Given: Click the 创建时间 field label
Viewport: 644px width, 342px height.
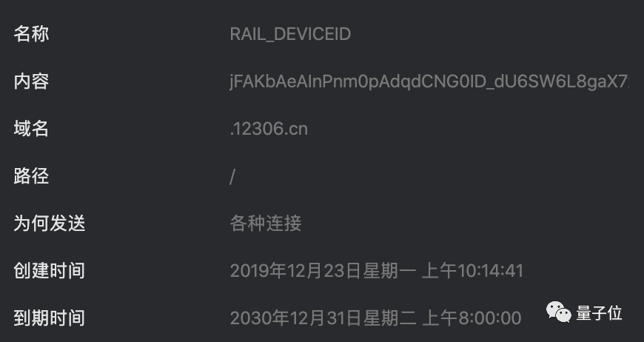Looking at the screenshot, I should coord(50,271).
